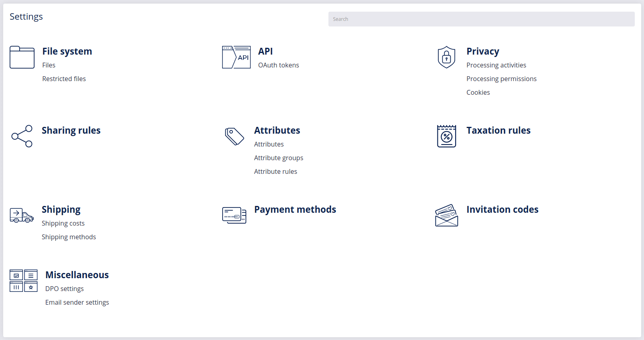Click the Taxation rules percent icon
Screen dimensions: 644x340
[447, 136]
